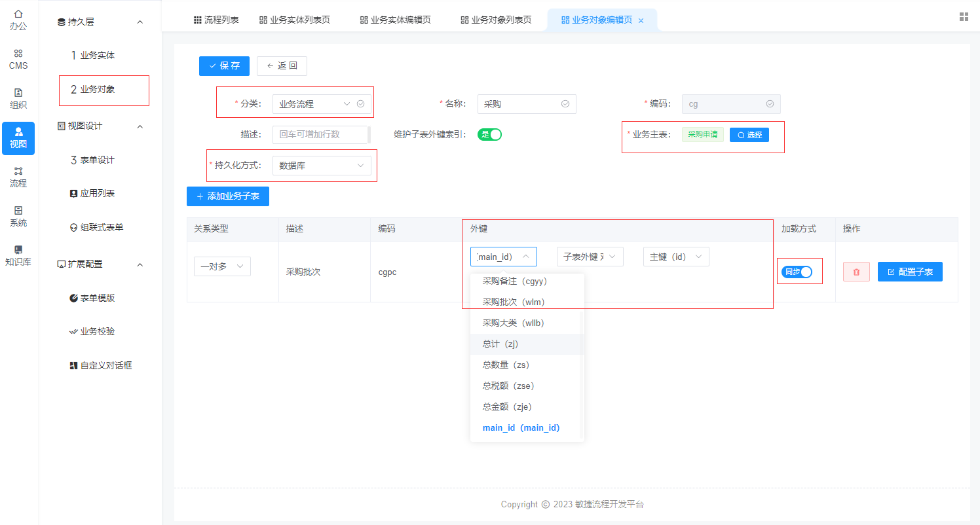
Task: Toggle the 同步 loading mode switch
Action: [797, 272]
